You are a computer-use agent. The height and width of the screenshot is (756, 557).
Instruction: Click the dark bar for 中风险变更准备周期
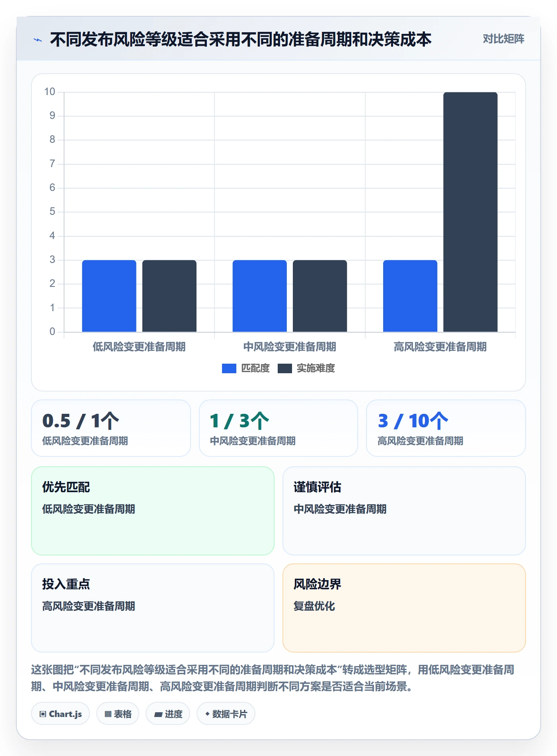[x=320, y=296]
